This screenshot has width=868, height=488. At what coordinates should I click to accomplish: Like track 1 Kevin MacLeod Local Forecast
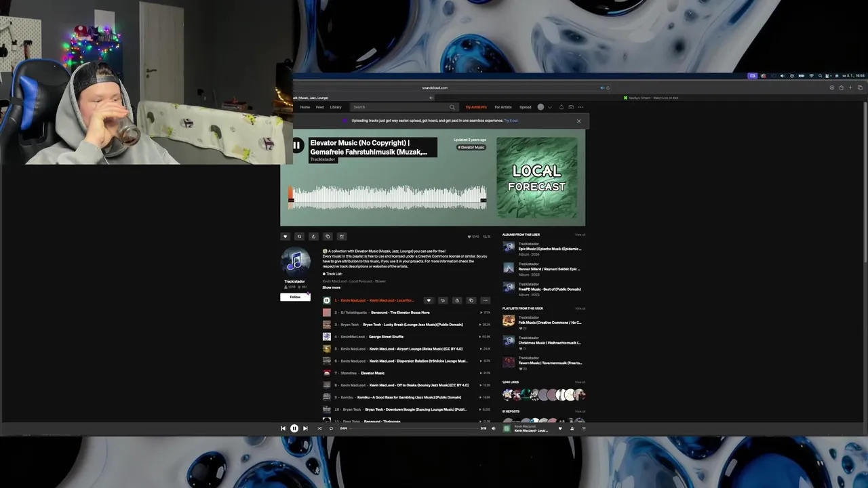(x=429, y=300)
